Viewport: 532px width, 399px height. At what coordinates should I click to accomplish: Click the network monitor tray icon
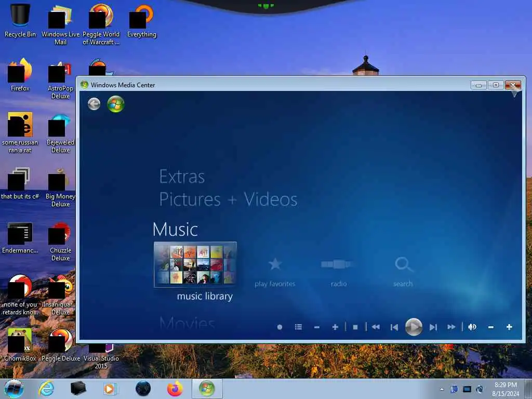tap(467, 389)
